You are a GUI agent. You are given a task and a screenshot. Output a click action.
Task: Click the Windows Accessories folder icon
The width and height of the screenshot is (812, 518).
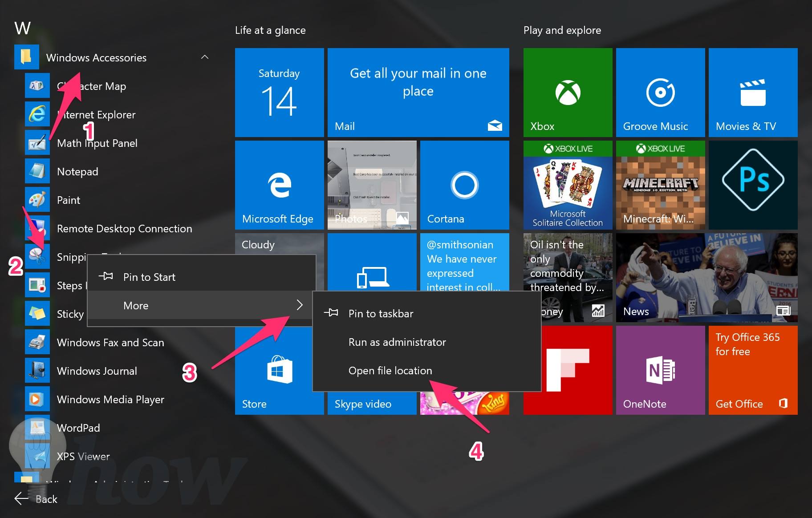26,57
